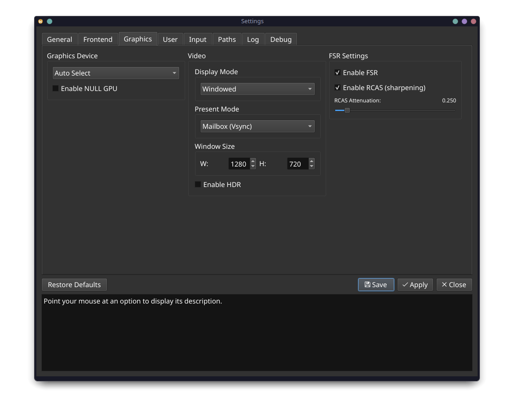Screen dimensions: 514x420
Task: Go to the Log tab
Action: coord(253,39)
